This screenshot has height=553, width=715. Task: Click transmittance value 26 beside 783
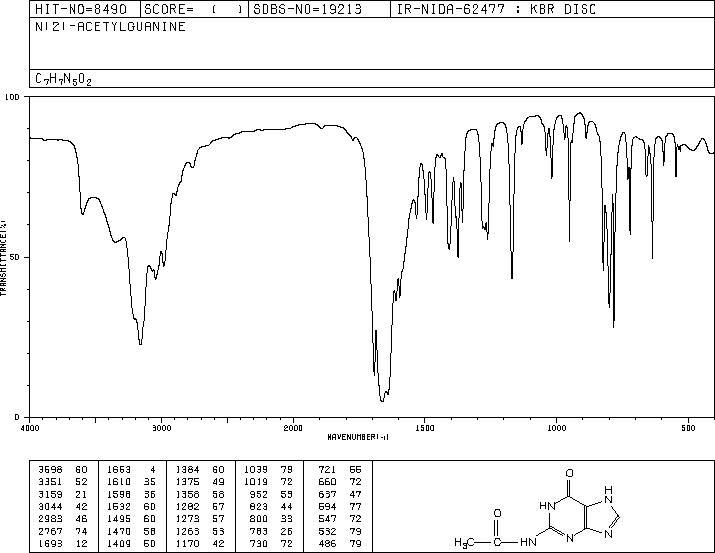[x=287, y=532]
